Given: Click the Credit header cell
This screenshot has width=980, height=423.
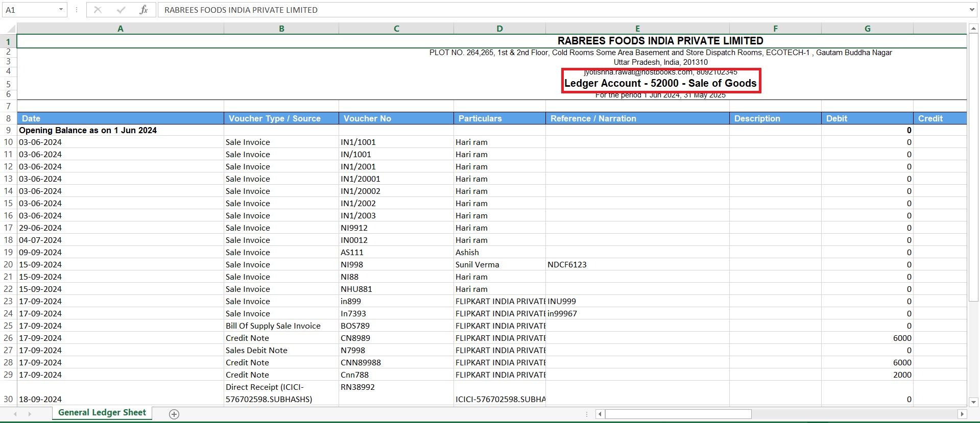Looking at the screenshot, I should 940,118.
